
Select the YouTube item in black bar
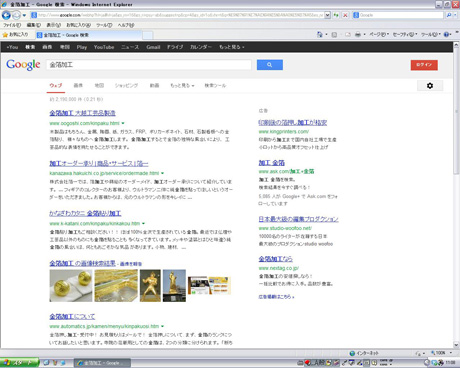104,47
